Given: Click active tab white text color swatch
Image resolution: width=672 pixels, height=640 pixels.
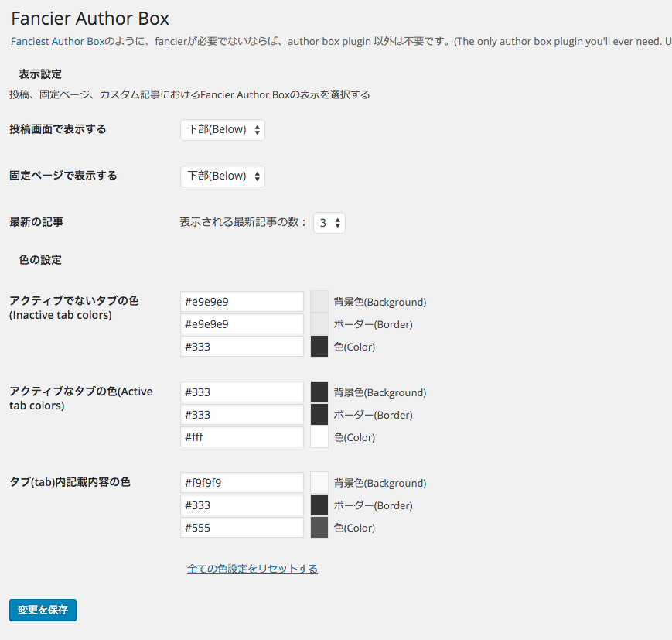Looking at the screenshot, I should (319, 437).
